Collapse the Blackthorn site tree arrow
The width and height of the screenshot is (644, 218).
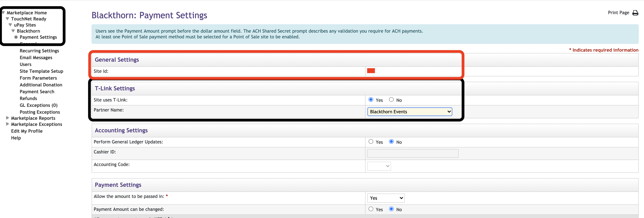tap(13, 31)
